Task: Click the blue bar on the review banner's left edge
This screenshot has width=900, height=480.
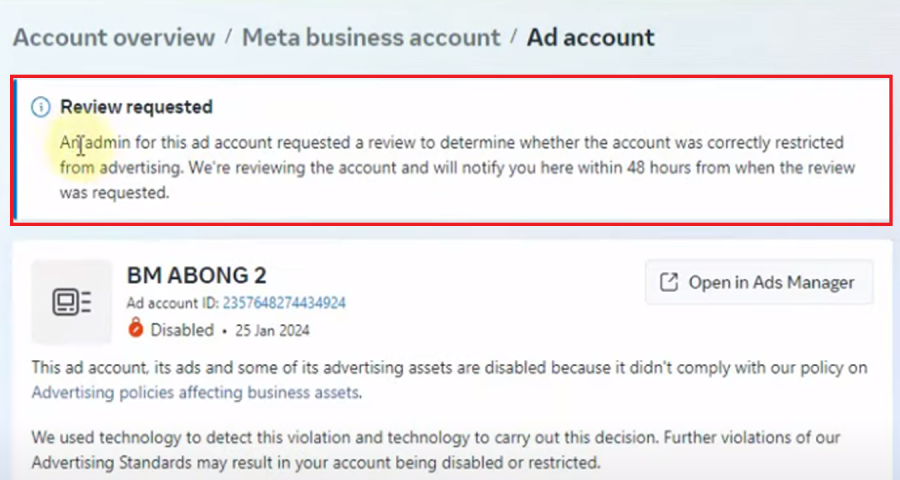Action: click(15, 150)
